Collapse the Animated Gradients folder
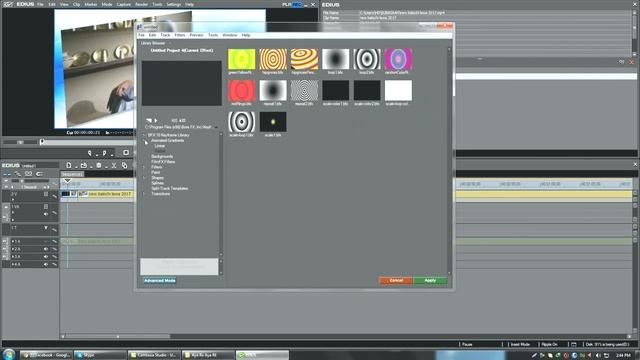Screen dimensions: 640x360 point(144,140)
